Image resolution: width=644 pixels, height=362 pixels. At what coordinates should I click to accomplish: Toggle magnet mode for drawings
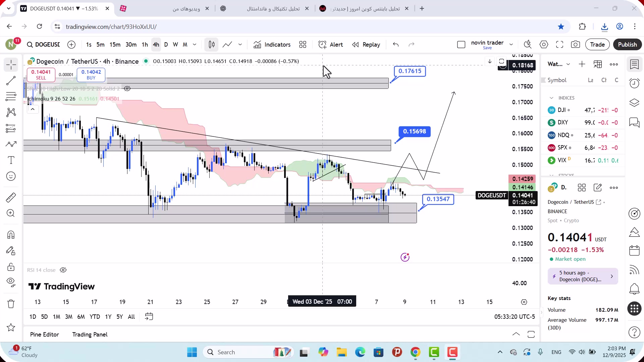tap(11, 235)
